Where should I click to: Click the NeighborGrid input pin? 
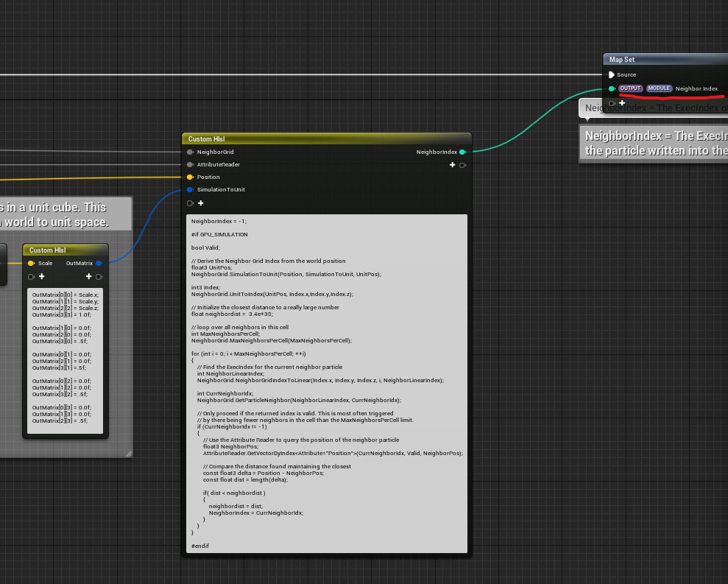pyautogui.click(x=190, y=152)
